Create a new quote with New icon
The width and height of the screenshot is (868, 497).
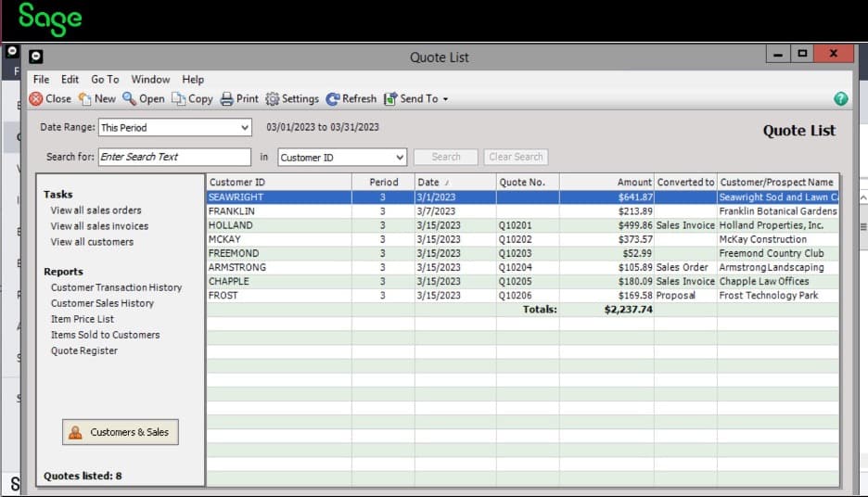(84, 99)
